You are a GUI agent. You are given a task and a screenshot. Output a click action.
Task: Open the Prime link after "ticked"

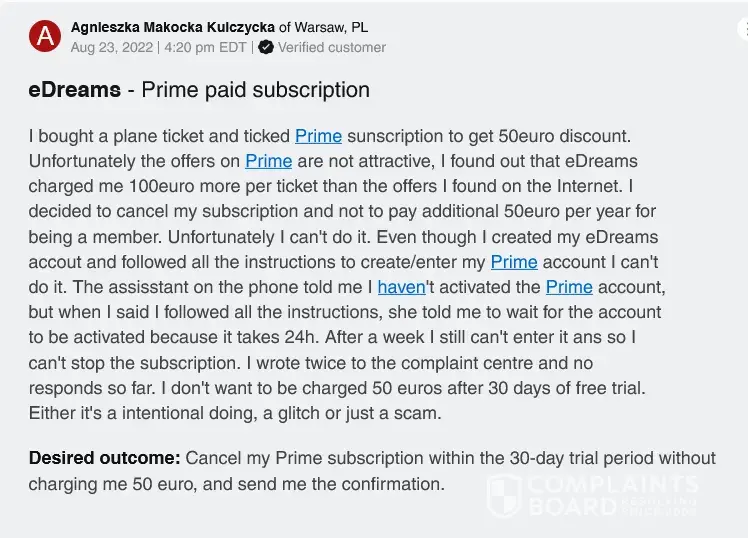point(318,136)
